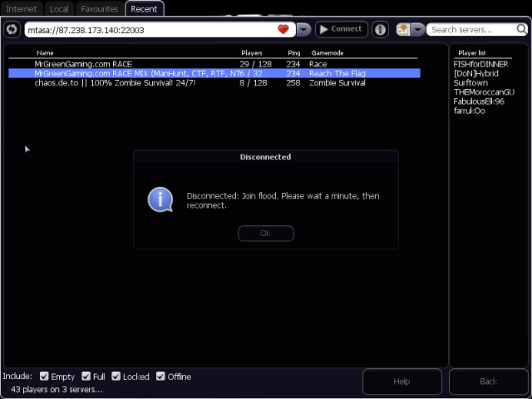Click the server info icon
This screenshot has height=399, width=532.
click(380, 29)
